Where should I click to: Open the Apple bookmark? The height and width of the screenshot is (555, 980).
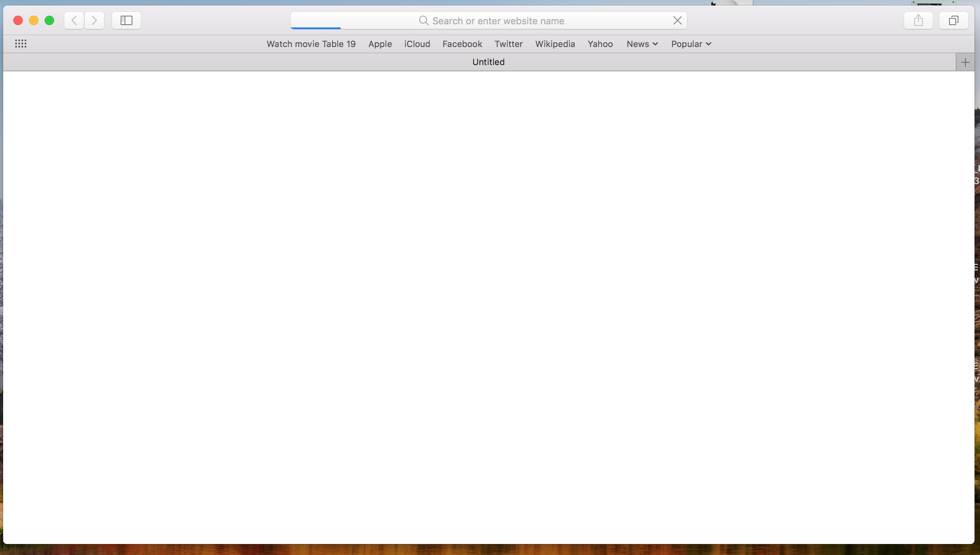pos(380,44)
